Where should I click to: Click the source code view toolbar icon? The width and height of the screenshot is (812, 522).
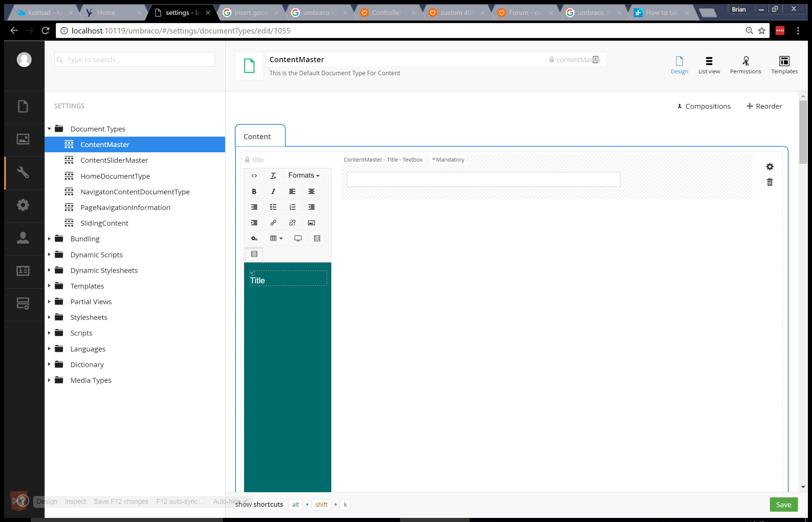(x=254, y=175)
